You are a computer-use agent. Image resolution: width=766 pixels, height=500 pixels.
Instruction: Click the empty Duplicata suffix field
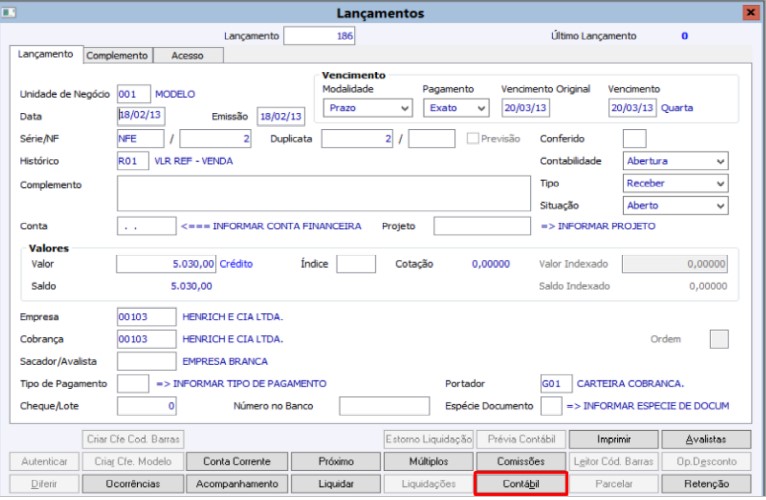(x=432, y=138)
